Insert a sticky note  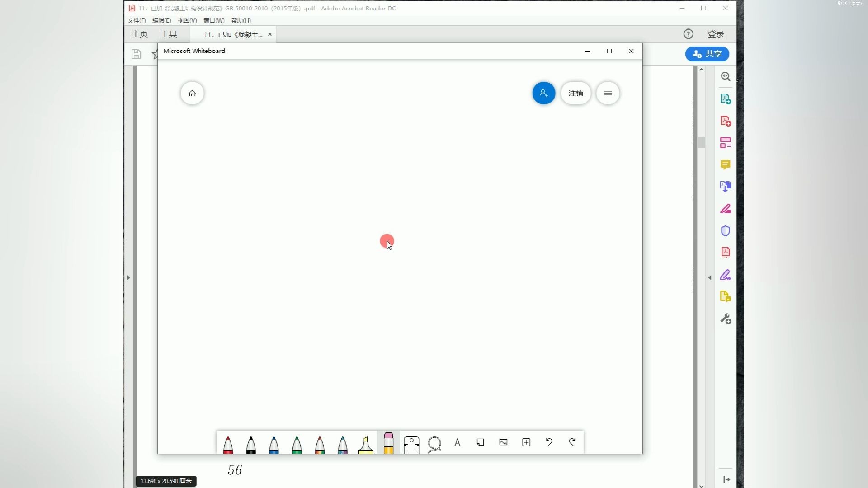click(480, 442)
